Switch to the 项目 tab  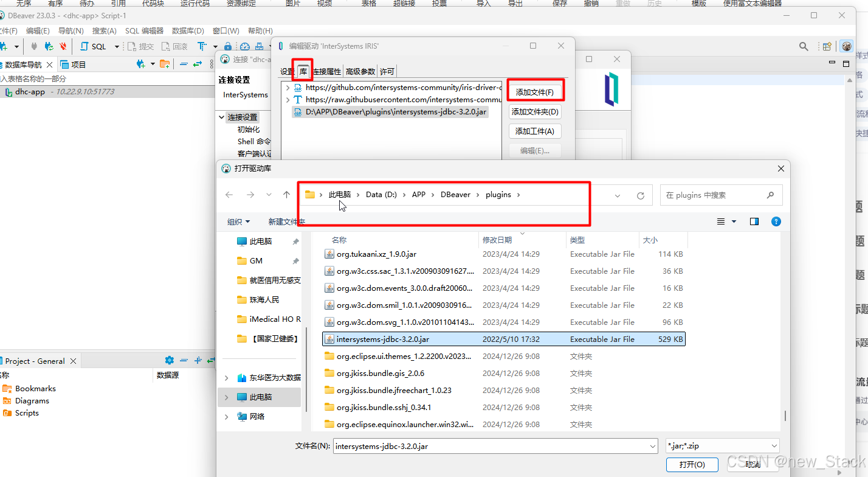[74, 64]
